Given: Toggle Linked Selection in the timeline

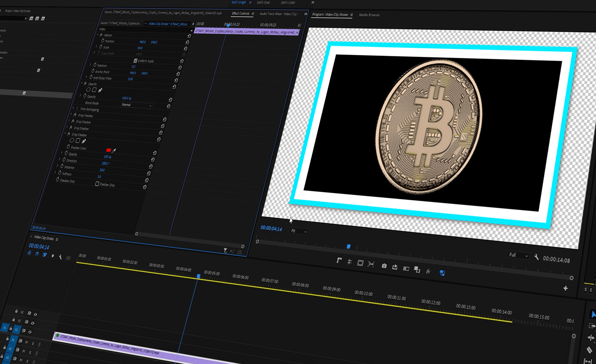Looking at the screenshot, I should [45, 255].
